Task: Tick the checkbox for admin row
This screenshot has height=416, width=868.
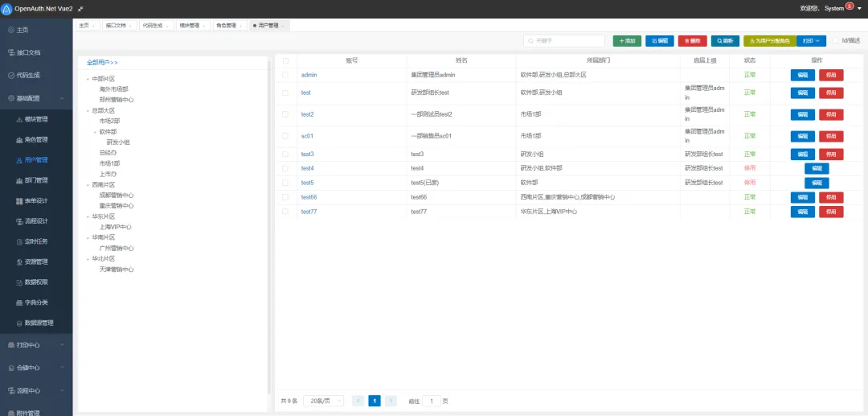Action: pyautogui.click(x=285, y=74)
